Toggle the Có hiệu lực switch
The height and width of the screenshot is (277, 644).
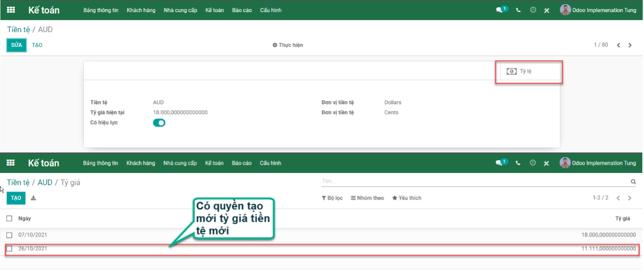pyautogui.click(x=159, y=123)
